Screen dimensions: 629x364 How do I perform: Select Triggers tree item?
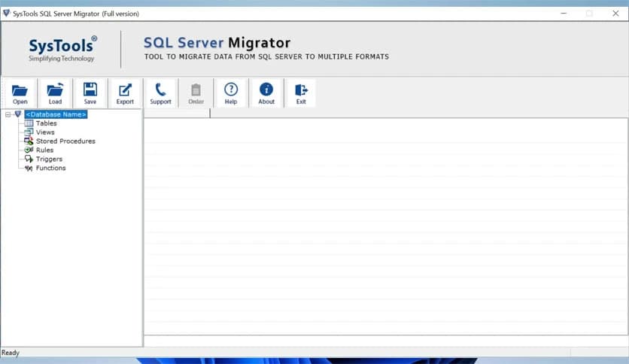pyautogui.click(x=49, y=159)
